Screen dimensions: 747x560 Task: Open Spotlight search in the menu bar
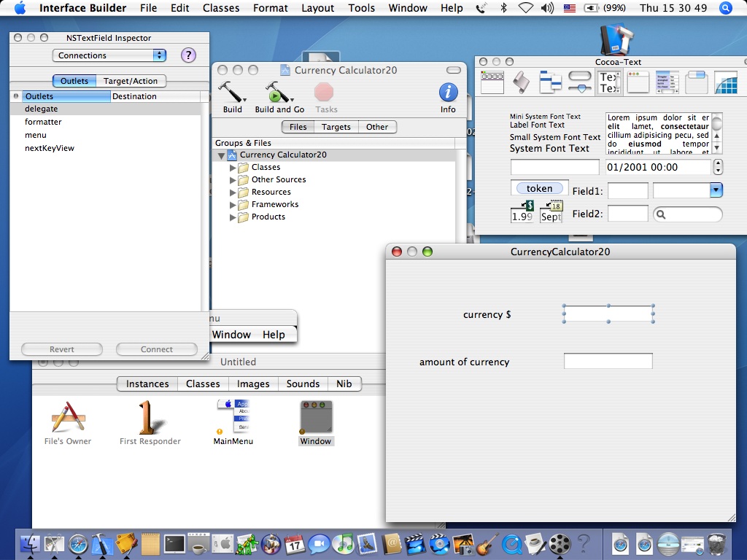pyautogui.click(x=726, y=8)
